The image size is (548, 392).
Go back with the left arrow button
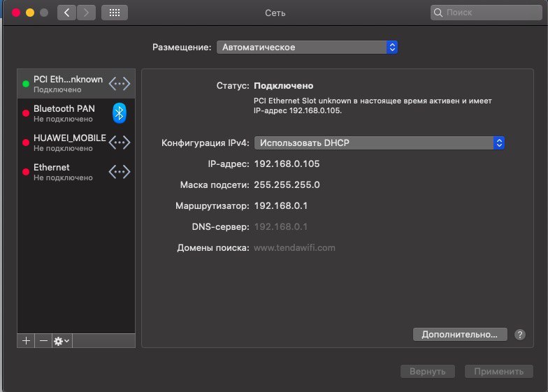[67, 13]
